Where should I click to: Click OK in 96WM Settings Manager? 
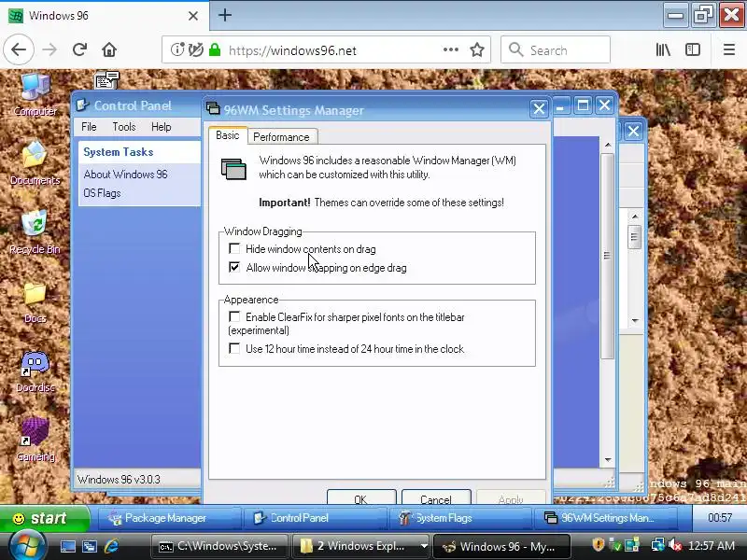point(361,497)
